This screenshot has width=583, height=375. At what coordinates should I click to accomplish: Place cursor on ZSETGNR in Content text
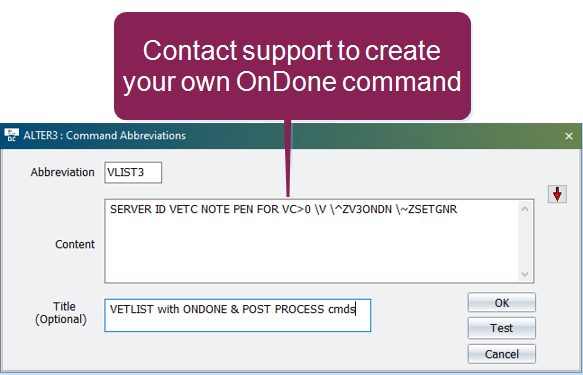(432, 209)
